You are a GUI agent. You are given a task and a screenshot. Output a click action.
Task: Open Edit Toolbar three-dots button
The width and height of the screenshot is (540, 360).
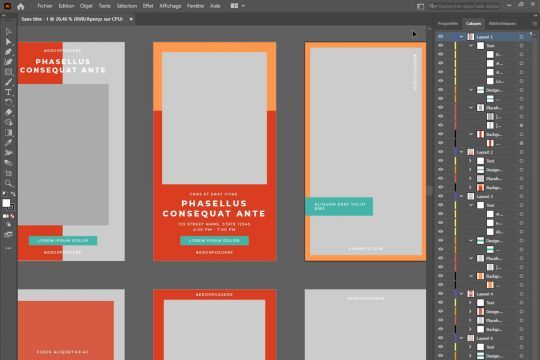[8, 248]
